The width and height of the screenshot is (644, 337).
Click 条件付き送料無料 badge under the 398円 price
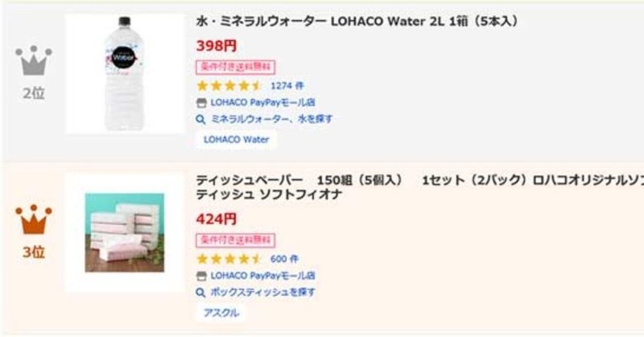pyautogui.click(x=234, y=66)
